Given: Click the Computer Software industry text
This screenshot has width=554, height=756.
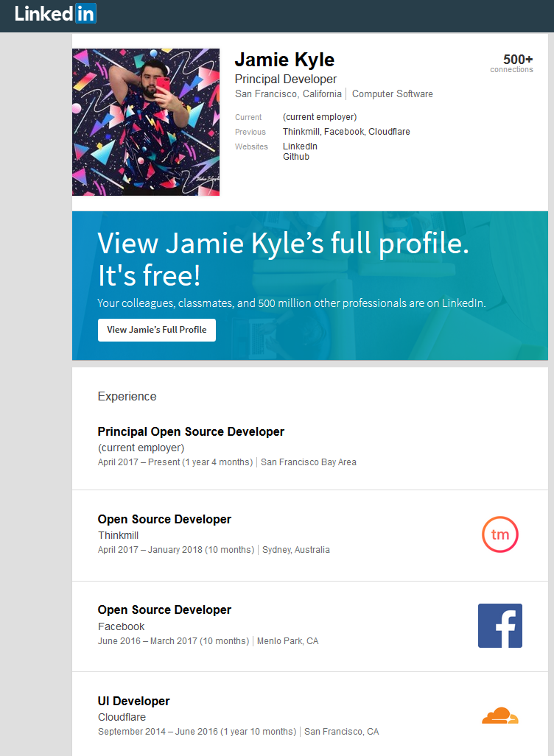Looking at the screenshot, I should [393, 94].
